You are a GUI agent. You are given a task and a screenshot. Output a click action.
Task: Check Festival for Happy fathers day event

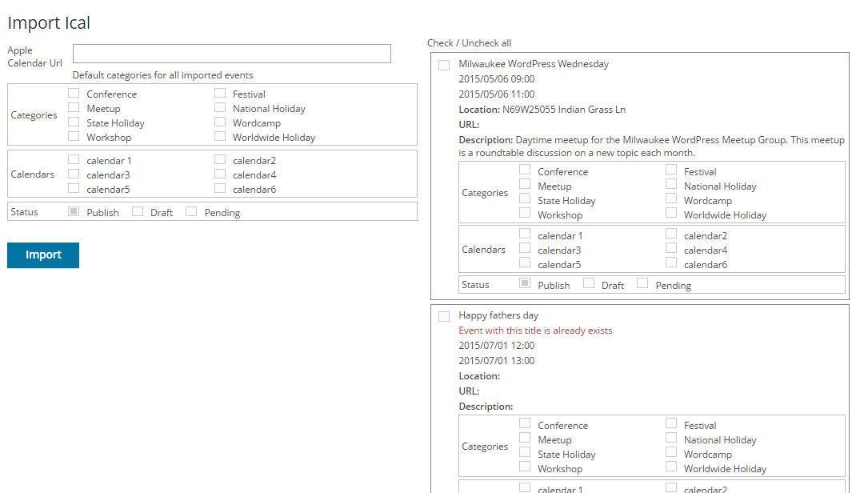671,423
